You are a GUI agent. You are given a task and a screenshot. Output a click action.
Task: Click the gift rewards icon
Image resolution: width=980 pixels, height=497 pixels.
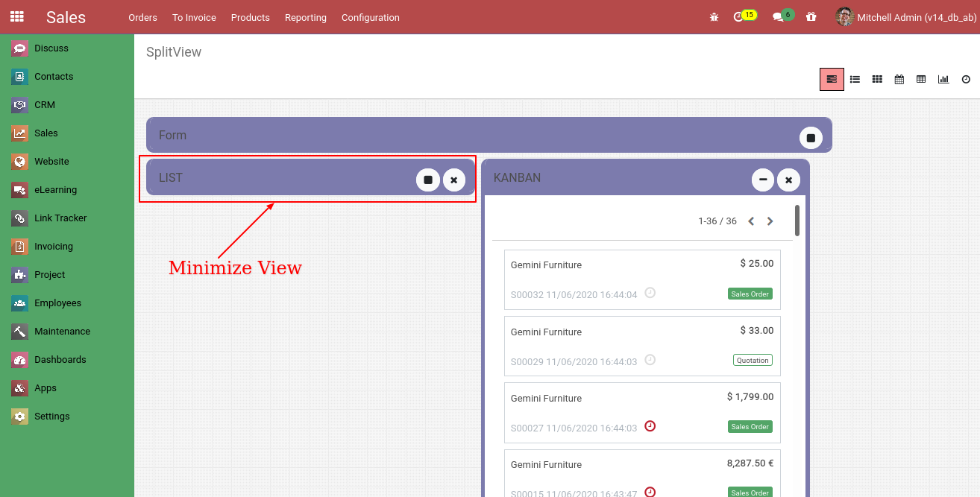[811, 16]
